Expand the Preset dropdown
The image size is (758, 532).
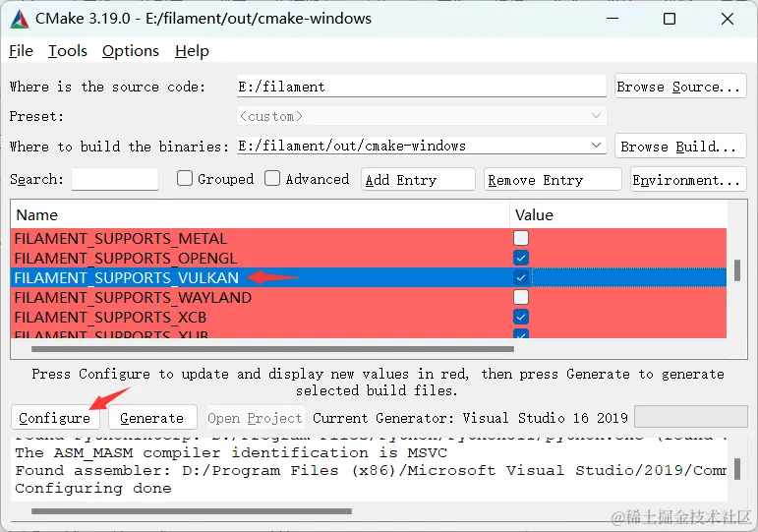(596, 116)
